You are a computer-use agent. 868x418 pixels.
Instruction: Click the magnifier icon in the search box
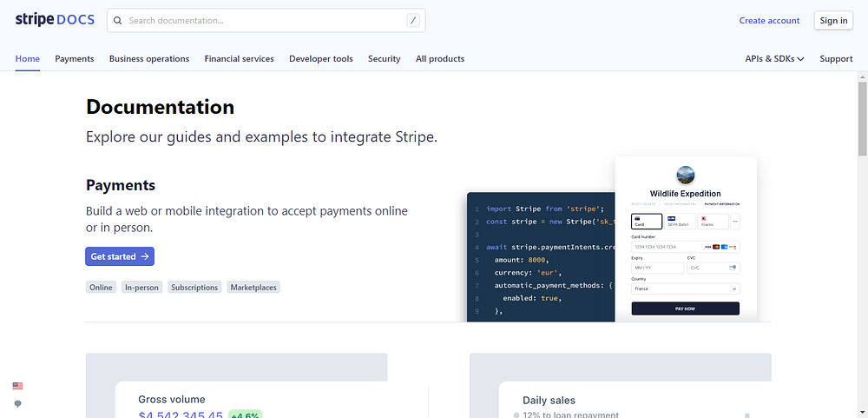click(x=117, y=21)
